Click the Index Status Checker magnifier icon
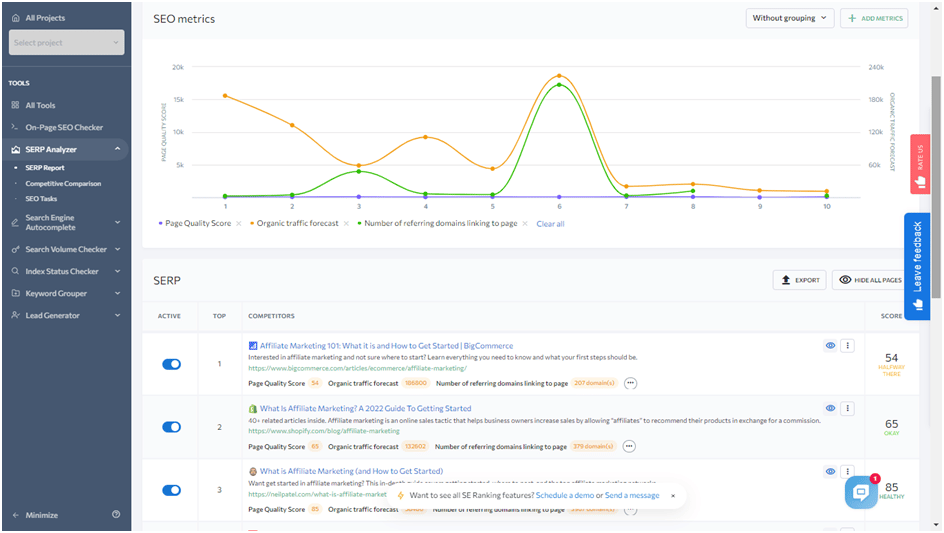The width and height of the screenshot is (944, 533). coord(16,271)
